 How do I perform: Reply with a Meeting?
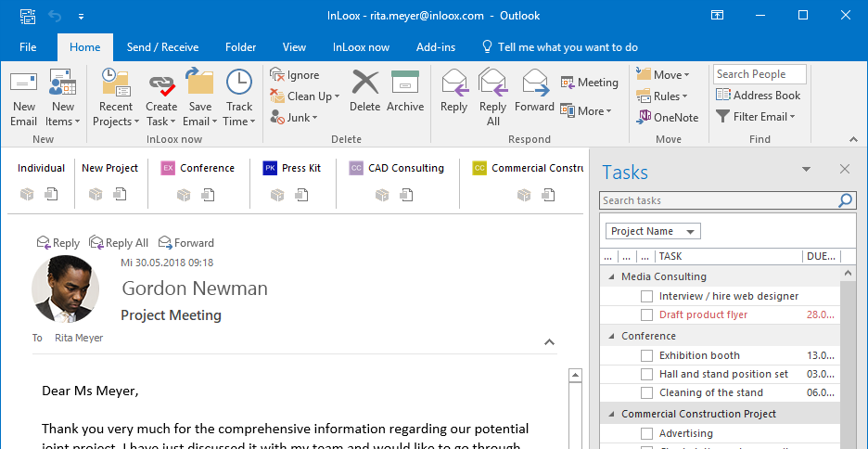click(590, 83)
